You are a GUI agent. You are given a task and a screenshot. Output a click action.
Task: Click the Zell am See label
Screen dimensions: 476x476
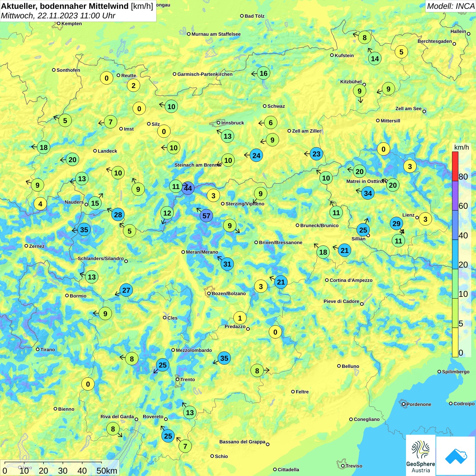point(408,108)
